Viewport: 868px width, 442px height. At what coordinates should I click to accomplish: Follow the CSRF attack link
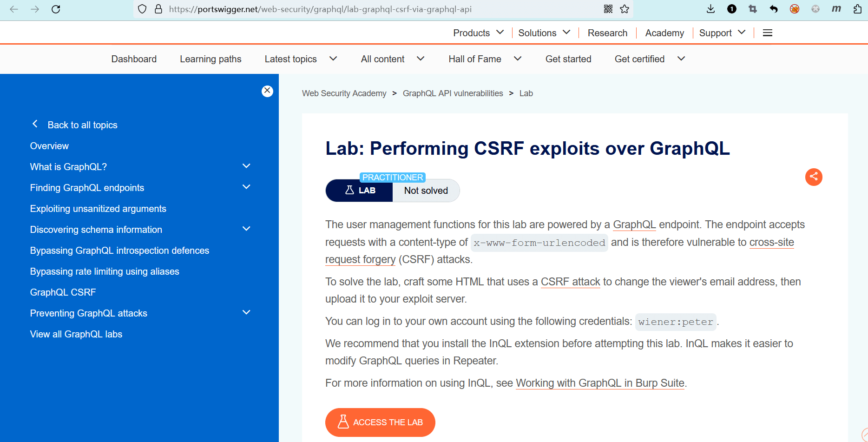(570, 282)
